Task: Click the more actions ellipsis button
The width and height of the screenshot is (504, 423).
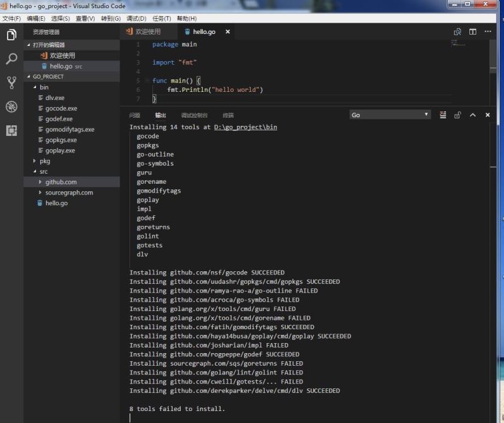Action: [x=488, y=31]
